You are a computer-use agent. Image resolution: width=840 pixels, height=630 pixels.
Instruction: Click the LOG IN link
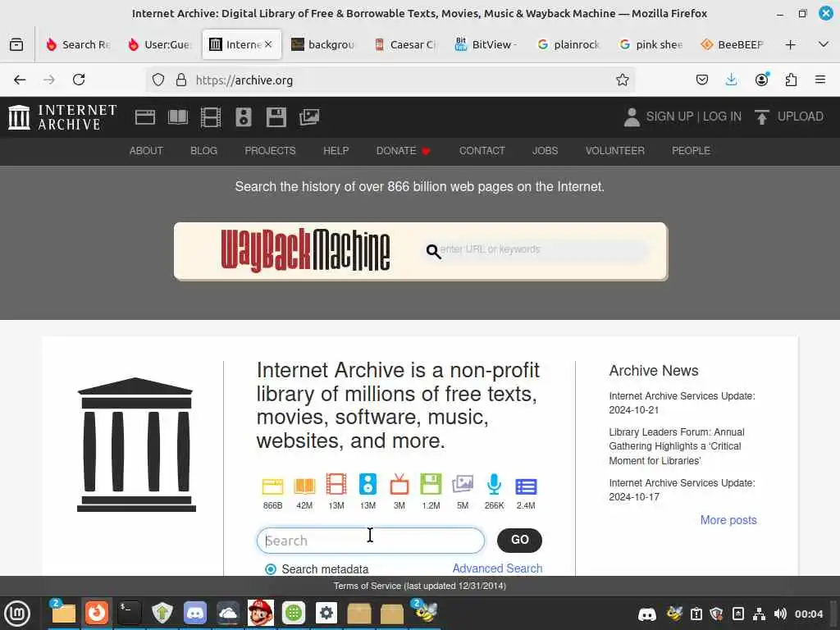pyautogui.click(x=722, y=116)
